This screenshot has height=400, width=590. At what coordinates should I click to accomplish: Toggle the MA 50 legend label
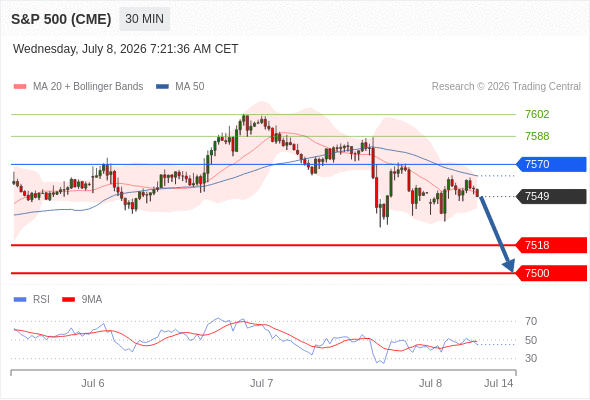(190, 87)
